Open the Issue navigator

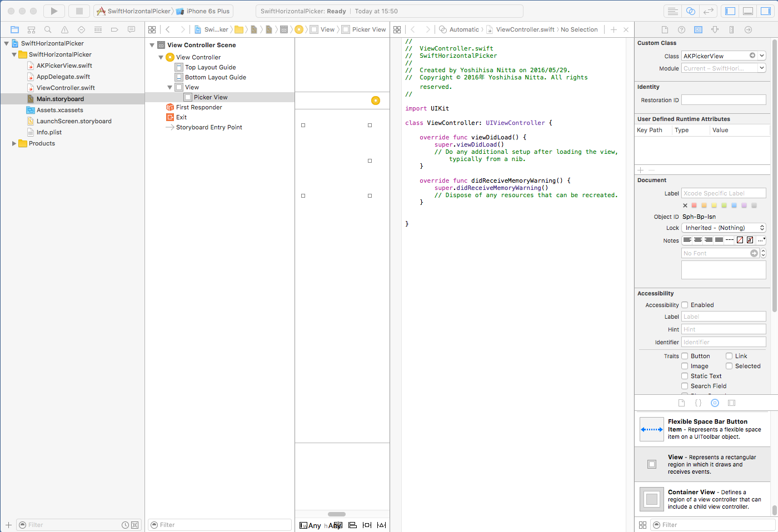[64, 29]
